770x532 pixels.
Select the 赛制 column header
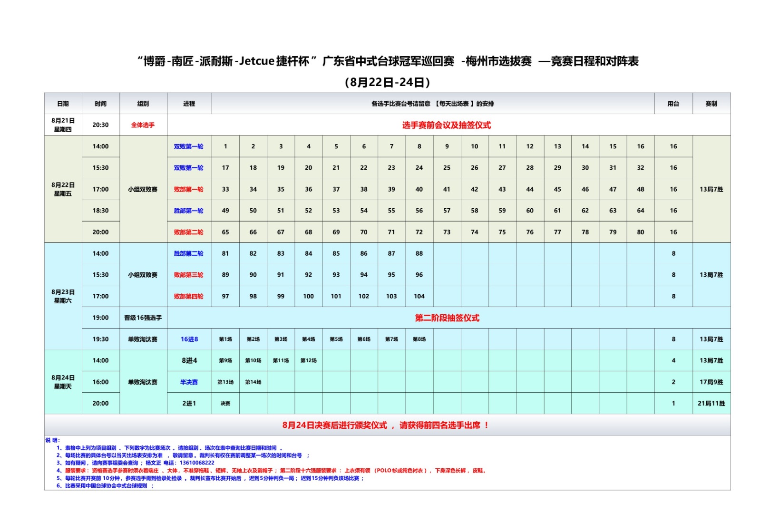coord(711,104)
